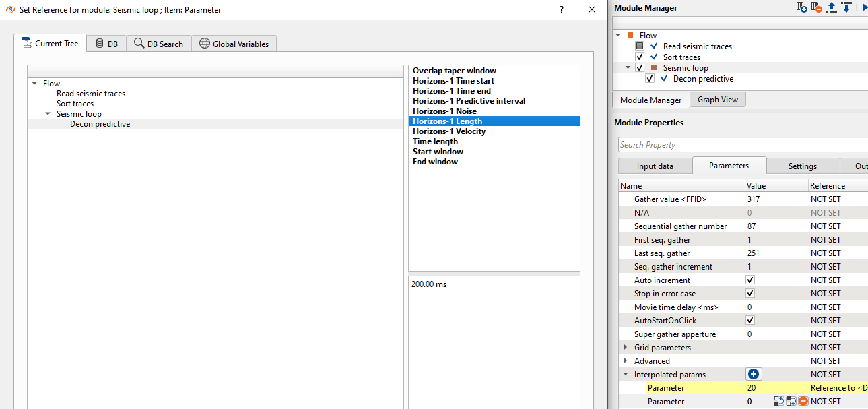Expand the Advanced properties group
868x409 pixels.
pos(626,361)
